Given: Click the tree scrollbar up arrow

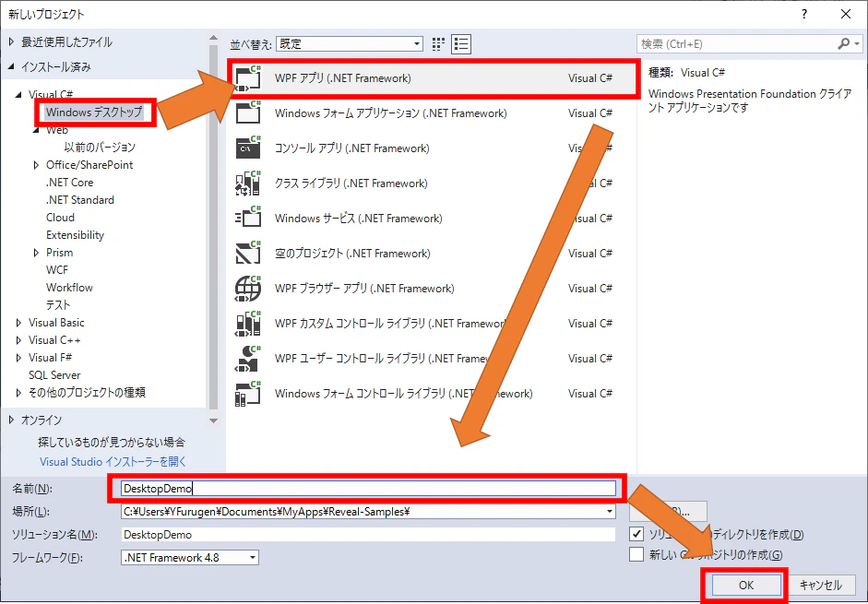Looking at the screenshot, I should click(x=214, y=38).
